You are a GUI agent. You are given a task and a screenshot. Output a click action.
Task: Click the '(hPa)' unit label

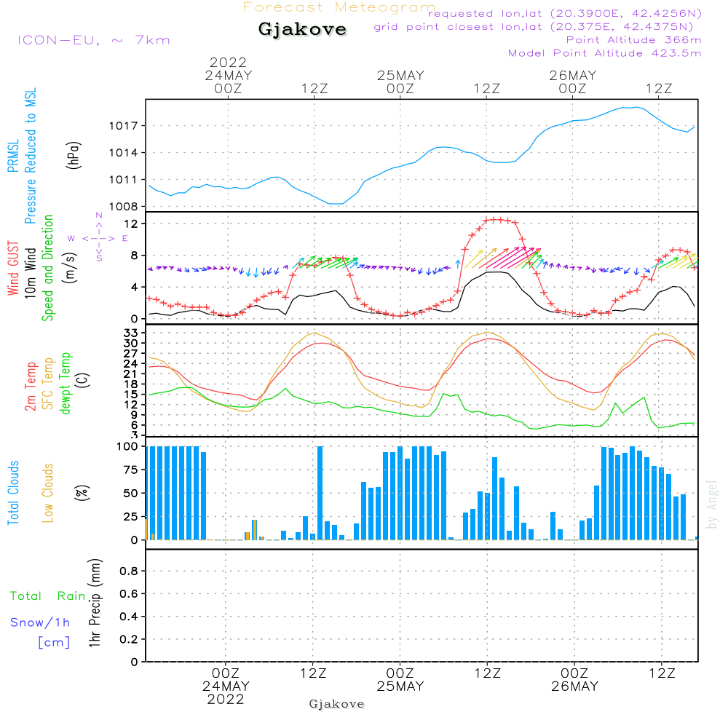[x=74, y=156]
